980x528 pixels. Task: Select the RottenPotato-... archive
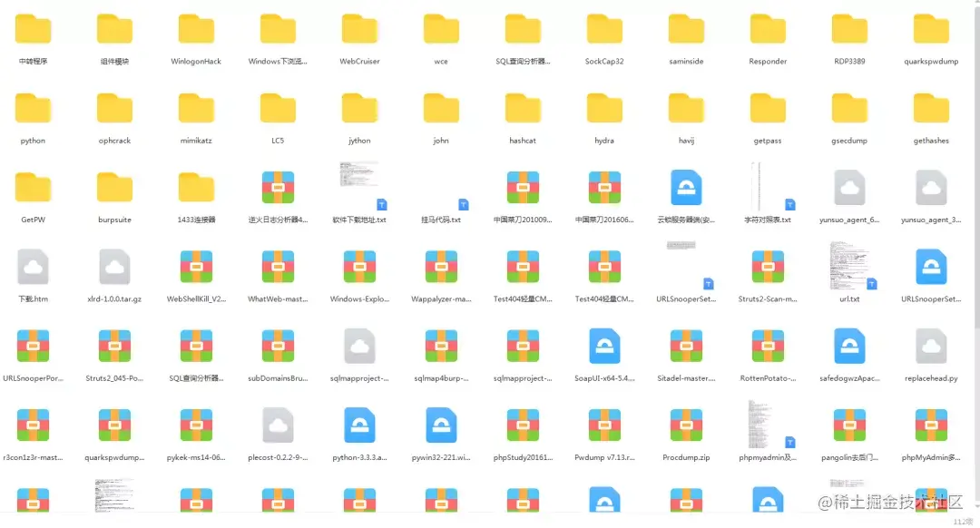pyautogui.click(x=768, y=347)
